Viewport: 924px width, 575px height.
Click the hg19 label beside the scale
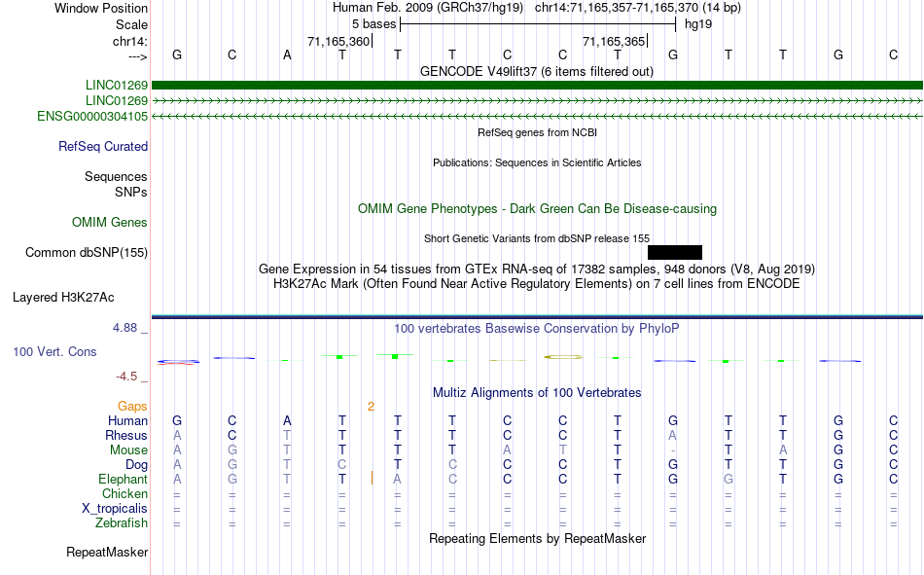click(698, 24)
